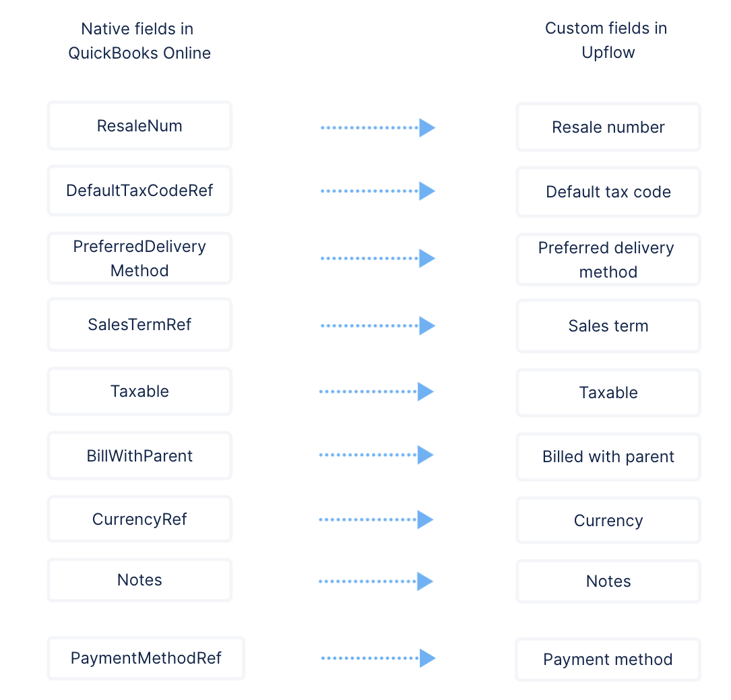
Task: Click the arrow next to BillWithParent
Action: point(376,455)
